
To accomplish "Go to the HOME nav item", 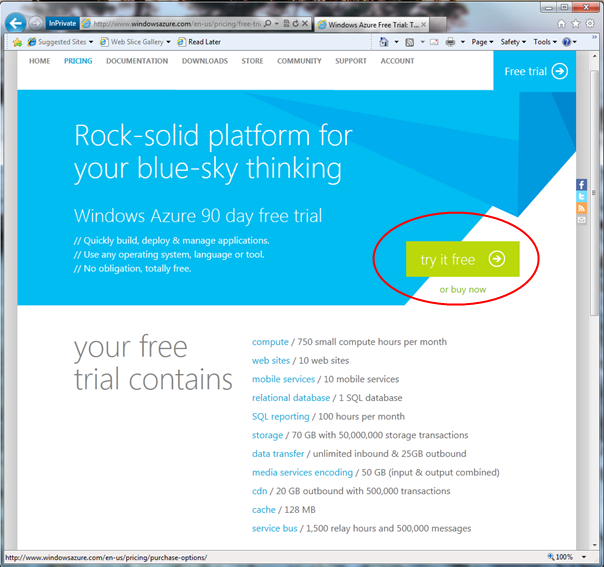I will pos(39,61).
